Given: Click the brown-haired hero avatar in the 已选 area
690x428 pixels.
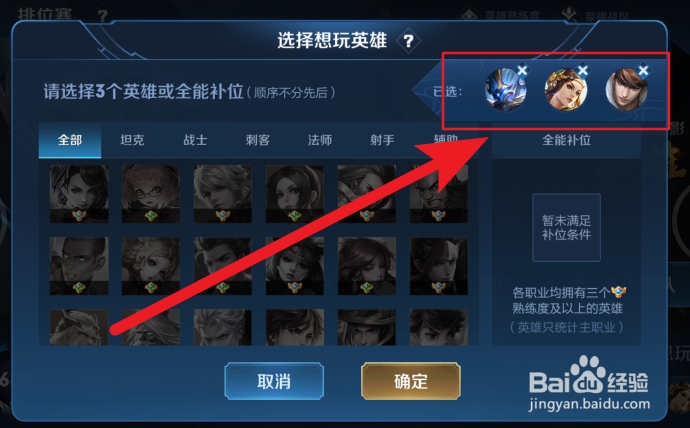Looking at the screenshot, I should pyautogui.click(x=627, y=90).
